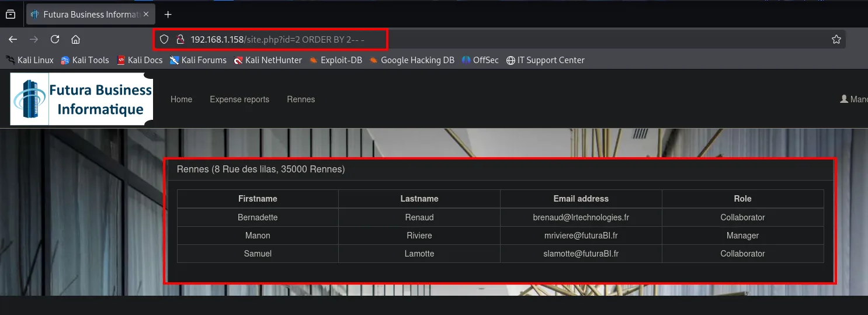This screenshot has width=868, height=315.
Task: Click the Email address column header
Action: click(581, 199)
